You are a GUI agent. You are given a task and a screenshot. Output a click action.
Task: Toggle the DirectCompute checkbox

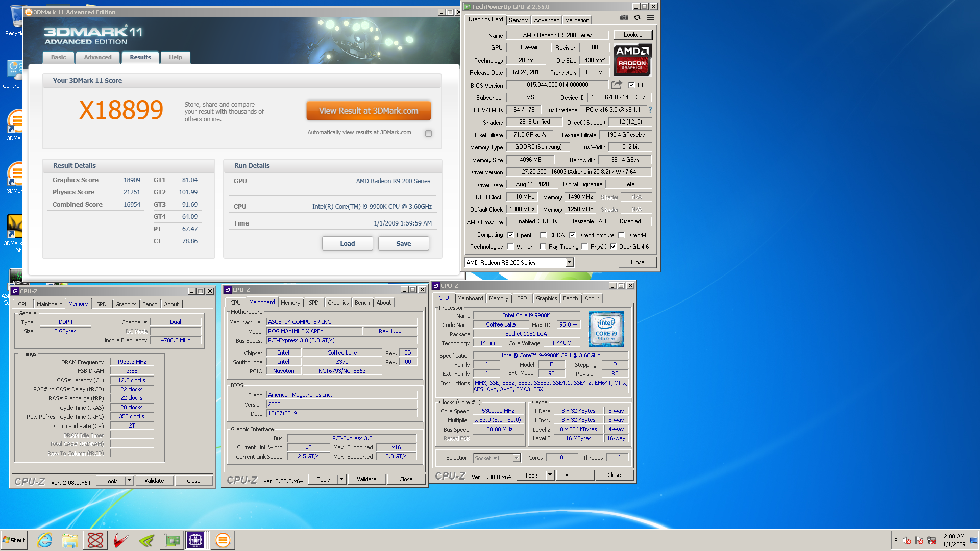(x=572, y=235)
